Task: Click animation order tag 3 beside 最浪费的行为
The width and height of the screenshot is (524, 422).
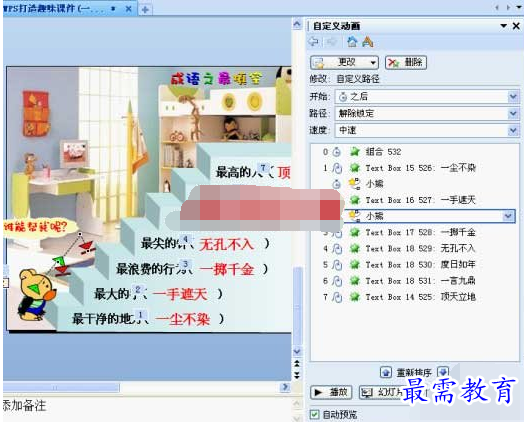Action: [185, 264]
